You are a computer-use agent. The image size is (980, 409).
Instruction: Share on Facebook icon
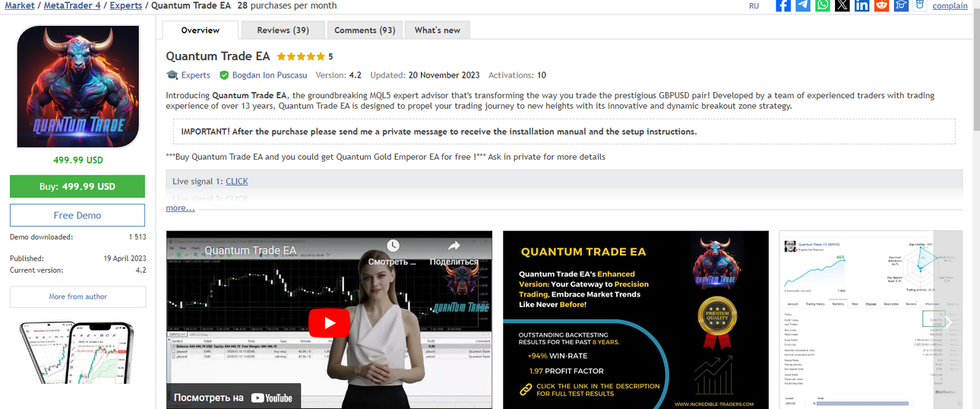(x=783, y=5)
